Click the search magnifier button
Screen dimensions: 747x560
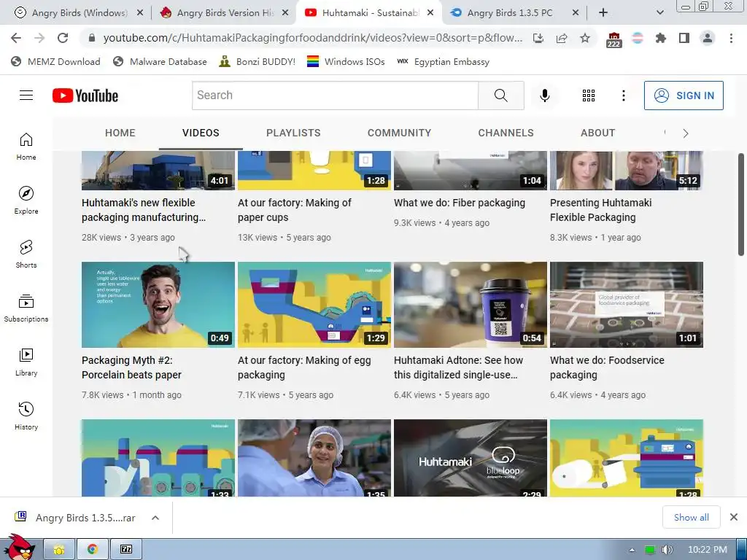coord(501,96)
